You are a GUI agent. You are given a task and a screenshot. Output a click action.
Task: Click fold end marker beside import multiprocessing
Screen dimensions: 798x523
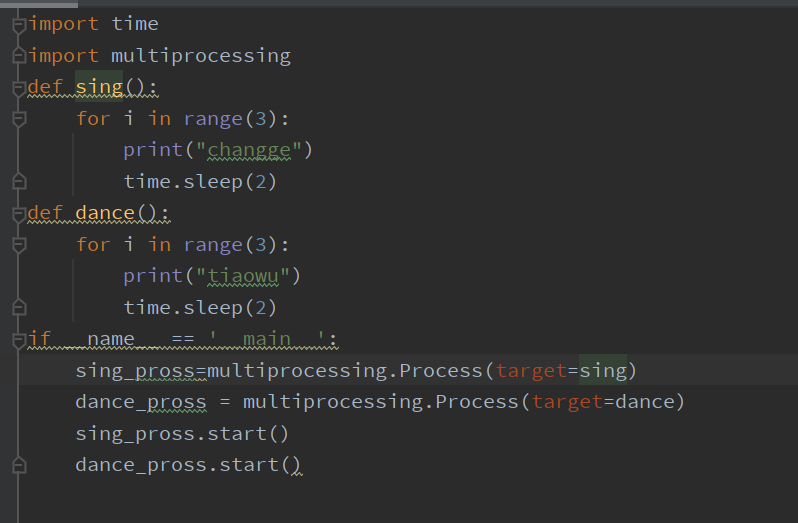[18, 56]
